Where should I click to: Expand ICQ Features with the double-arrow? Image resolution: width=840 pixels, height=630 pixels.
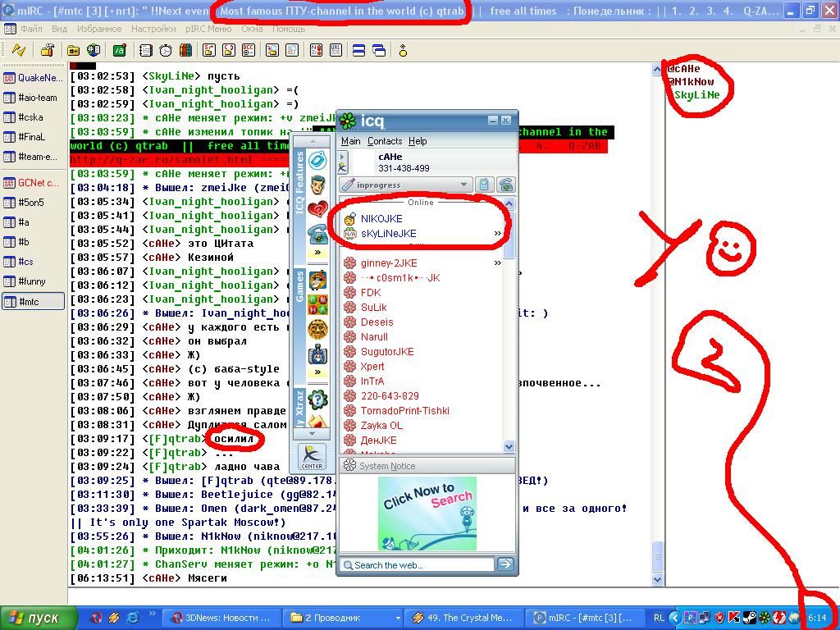pyautogui.click(x=317, y=253)
